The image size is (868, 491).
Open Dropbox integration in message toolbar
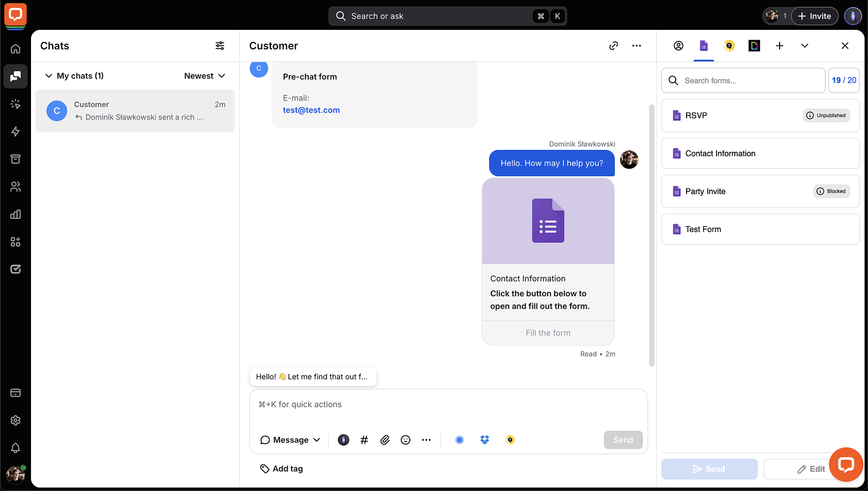click(485, 440)
